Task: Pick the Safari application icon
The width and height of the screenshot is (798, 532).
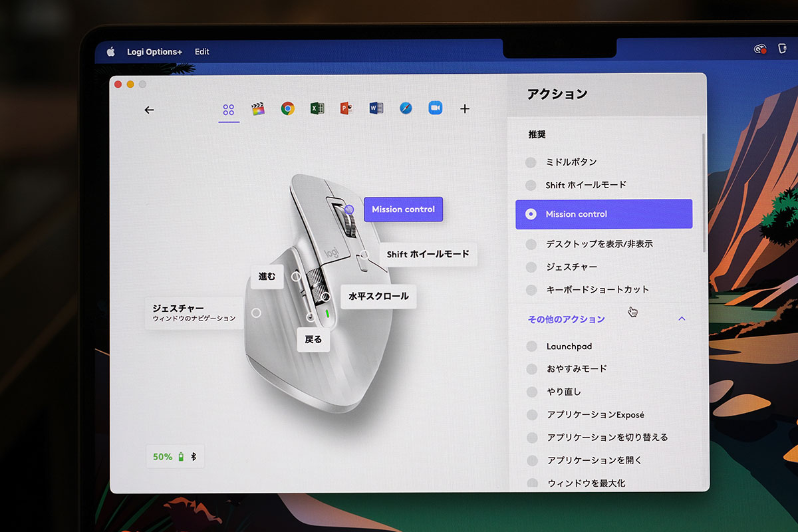Action: (406, 108)
